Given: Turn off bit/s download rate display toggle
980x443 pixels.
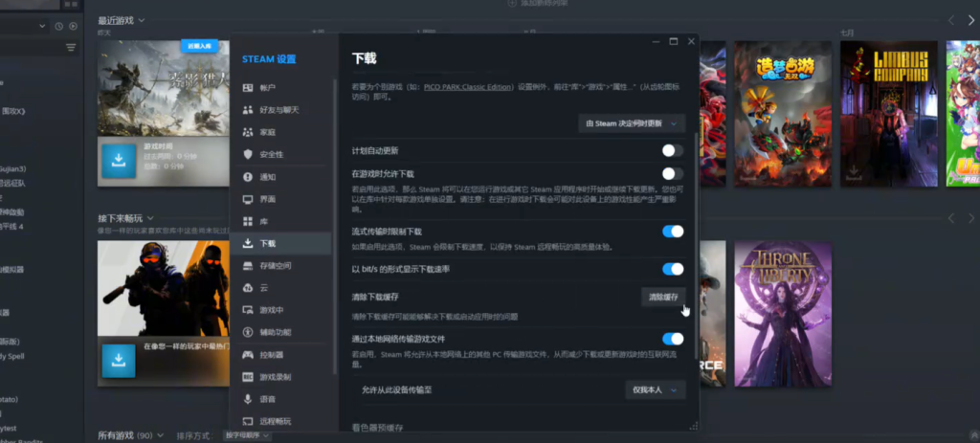Looking at the screenshot, I should pyautogui.click(x=673, y=270).
